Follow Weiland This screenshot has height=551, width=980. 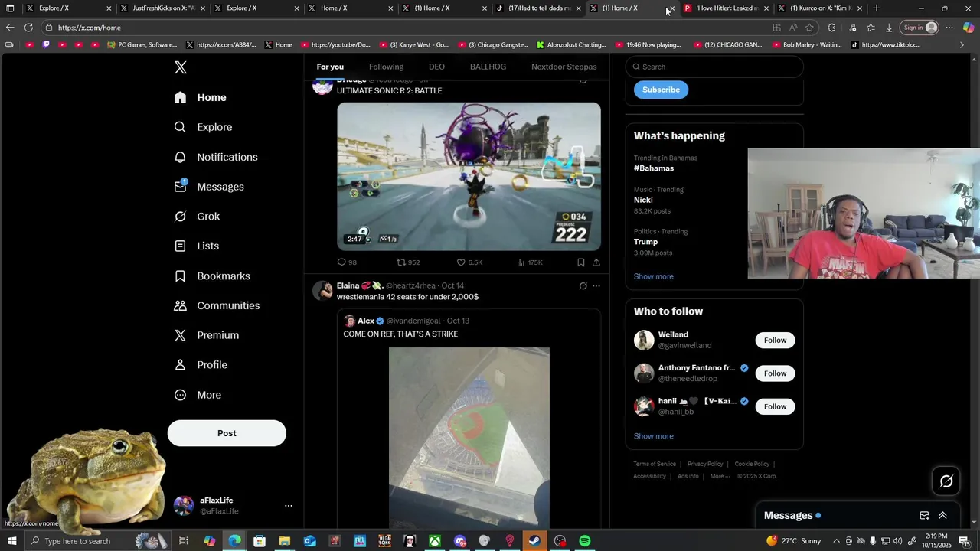pos(775,341)
